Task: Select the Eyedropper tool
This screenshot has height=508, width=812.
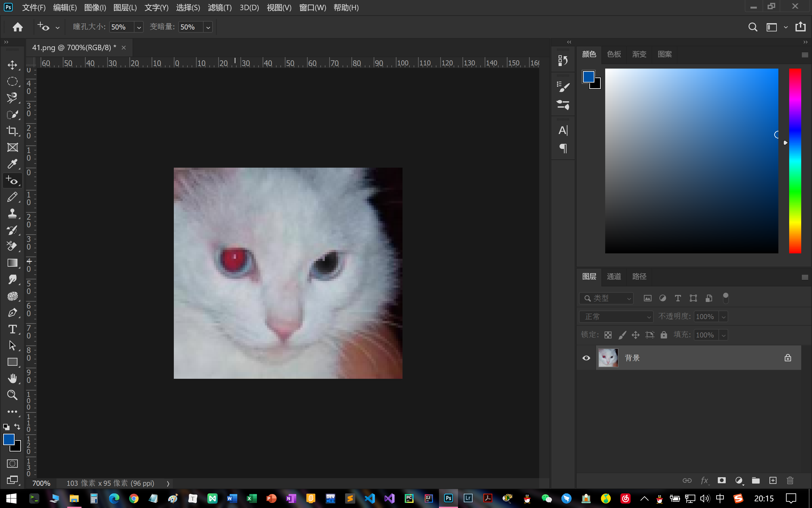Action: tap(12, 164)
